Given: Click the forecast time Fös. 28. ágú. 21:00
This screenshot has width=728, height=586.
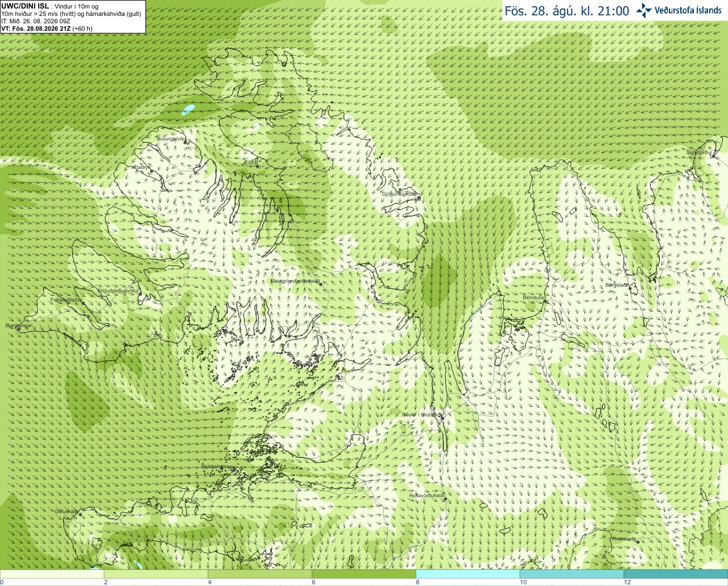Looking at the screenshot, I should (x=567, y=11).
